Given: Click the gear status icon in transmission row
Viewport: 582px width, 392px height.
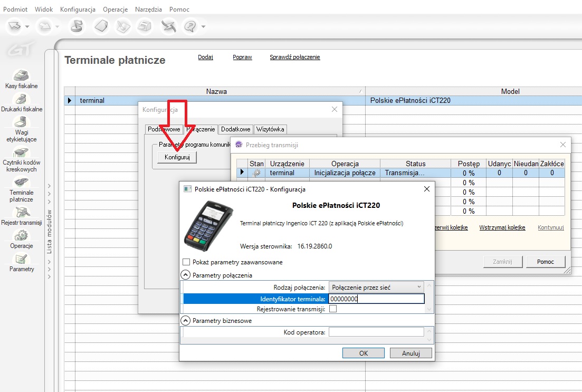Looking at the screenshot, I should click(x=256, y=173).
